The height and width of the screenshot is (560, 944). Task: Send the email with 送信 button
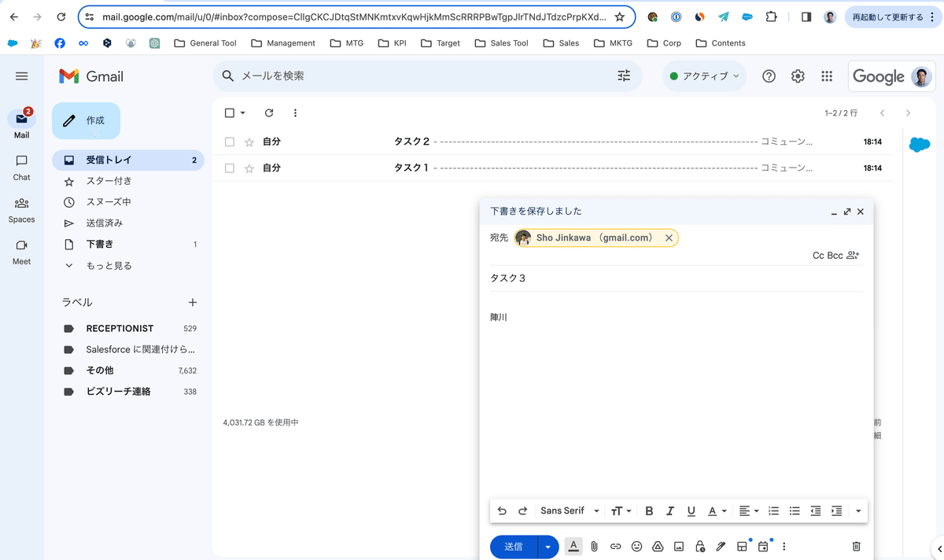pyautogui.click(x=514, y=547)
